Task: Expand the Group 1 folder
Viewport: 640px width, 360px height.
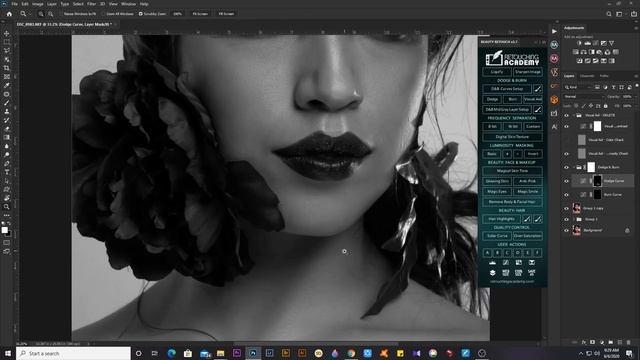Action: [x=573, y=219]
